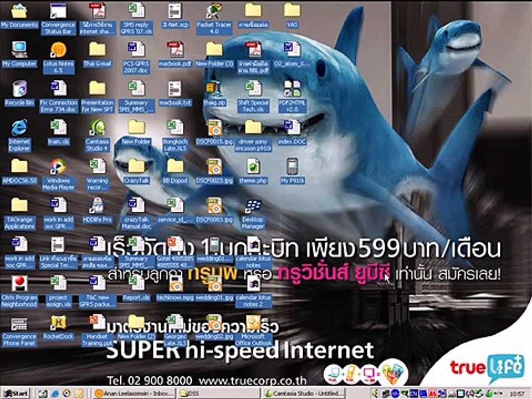The image size is (532, 399).
Task: Open driver sony ericsson p910i folder
Action: (253, 136)
